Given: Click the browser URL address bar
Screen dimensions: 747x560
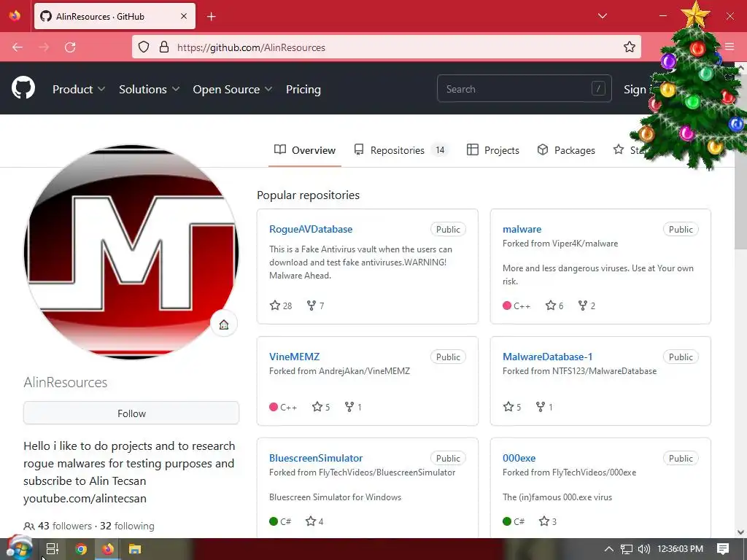Looking at the screenshot, I should pyautogui.click(x=387, y=47).
